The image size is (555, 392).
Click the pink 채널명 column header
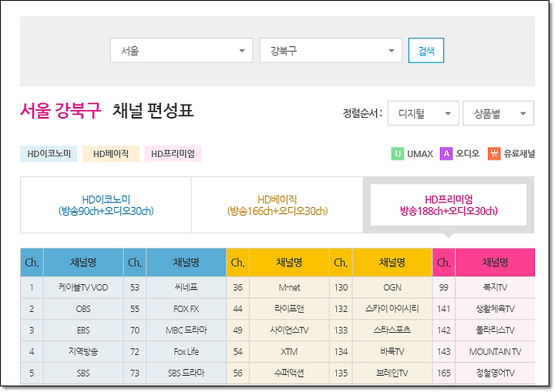click(x=495, y=263)
